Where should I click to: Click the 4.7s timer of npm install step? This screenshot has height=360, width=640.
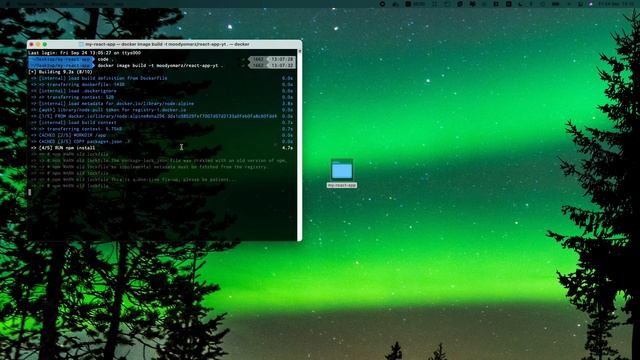tap(287, 148)
